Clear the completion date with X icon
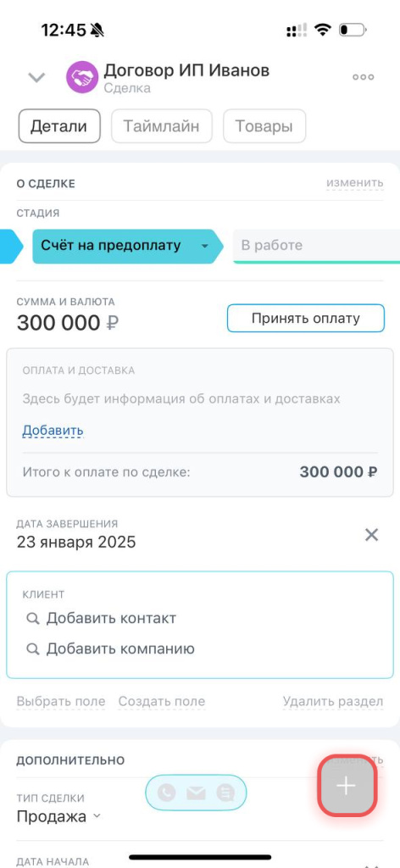 [372, 535]
